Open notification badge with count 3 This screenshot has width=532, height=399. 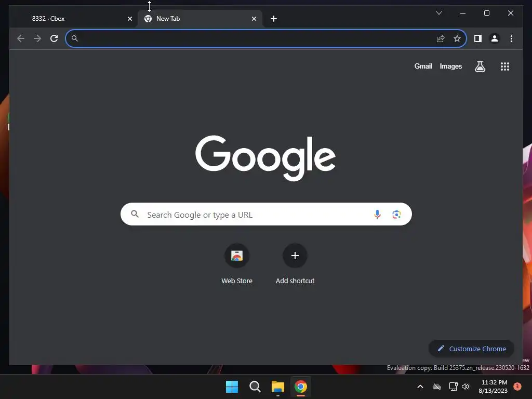pyautogui.click(x=517, y=387)
